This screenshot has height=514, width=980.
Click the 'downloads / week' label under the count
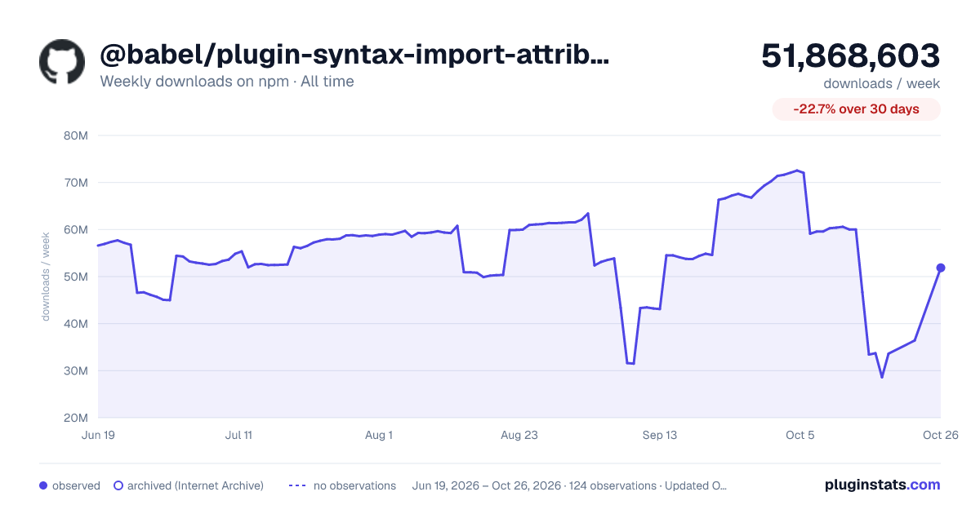tap(882, 83)
